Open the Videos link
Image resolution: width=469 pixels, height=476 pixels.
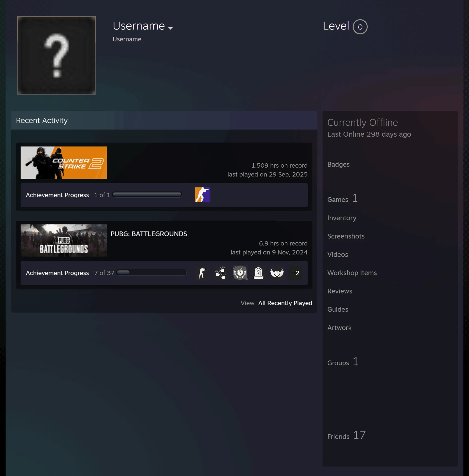pyautogui.click(x=338, y=255)
